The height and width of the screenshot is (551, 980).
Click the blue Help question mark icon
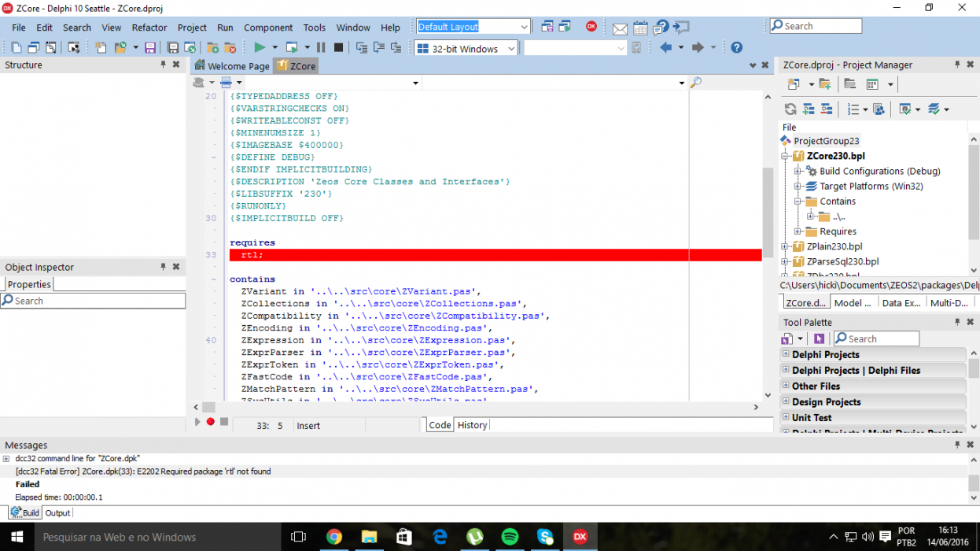pyautogui.click(x=736, y=48)
